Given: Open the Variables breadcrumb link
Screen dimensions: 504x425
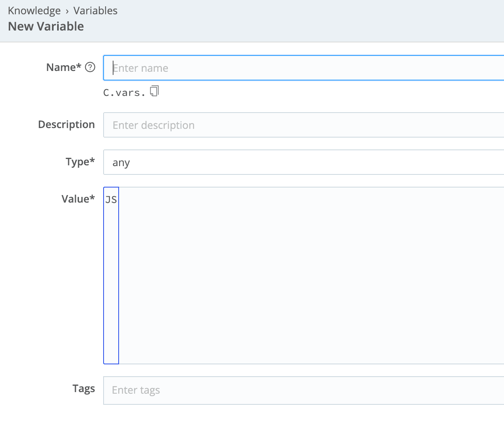Looking at the screenshot, I should [x=95, y=11].
